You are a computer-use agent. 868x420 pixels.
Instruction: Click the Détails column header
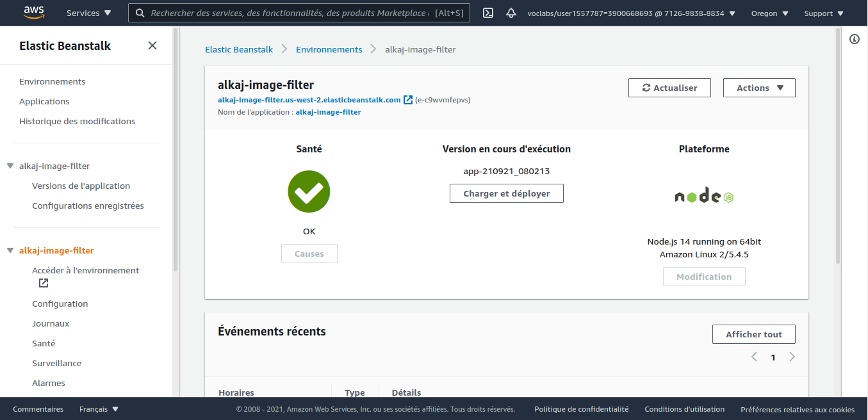click(407, 392)
